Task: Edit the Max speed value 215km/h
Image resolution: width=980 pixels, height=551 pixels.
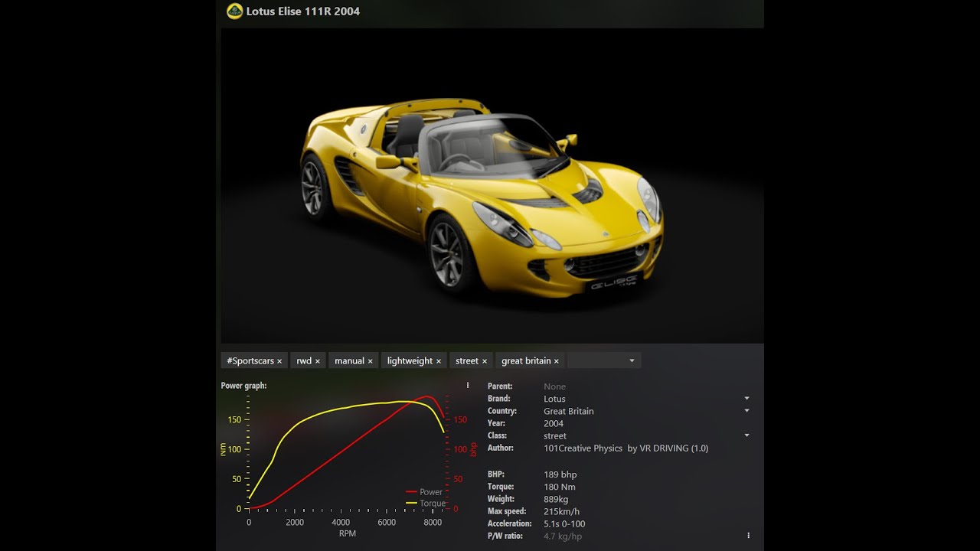Action: pos(561,511)
